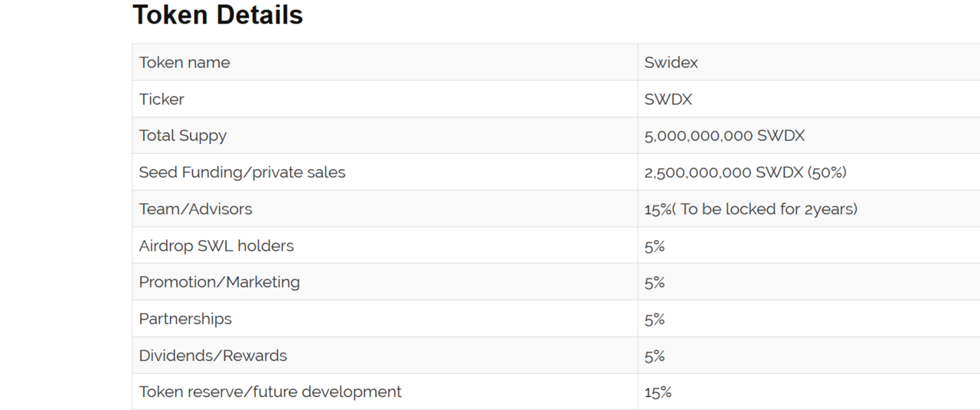This screenshot has height=410, width=980.
Task: Click Seed Funding/private sales label
Action: [242, 173]
